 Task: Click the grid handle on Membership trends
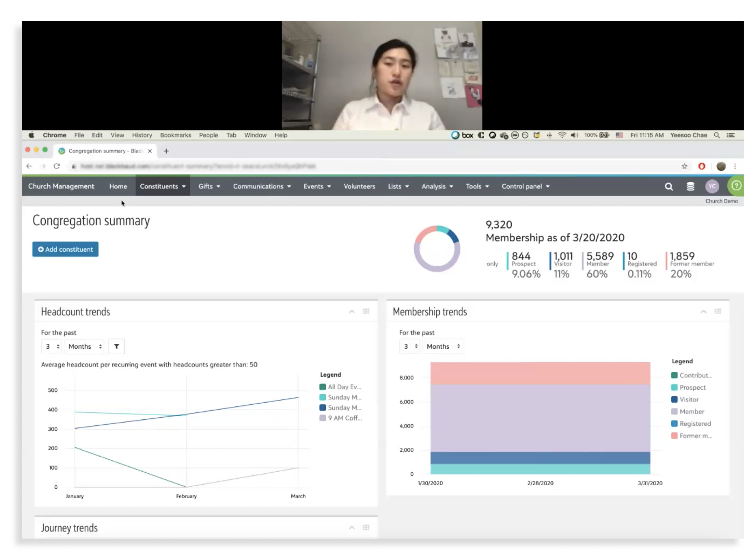pyautogui.click(x=717, y=311)
